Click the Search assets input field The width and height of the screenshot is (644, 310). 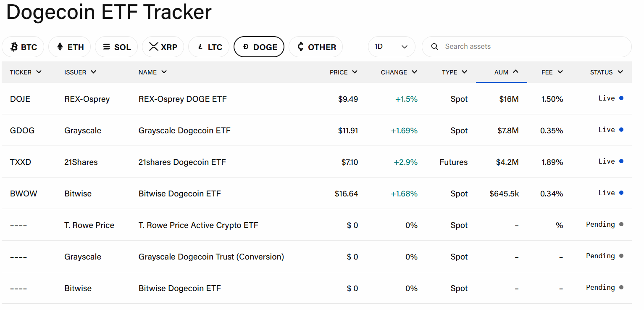click(527, 47)
